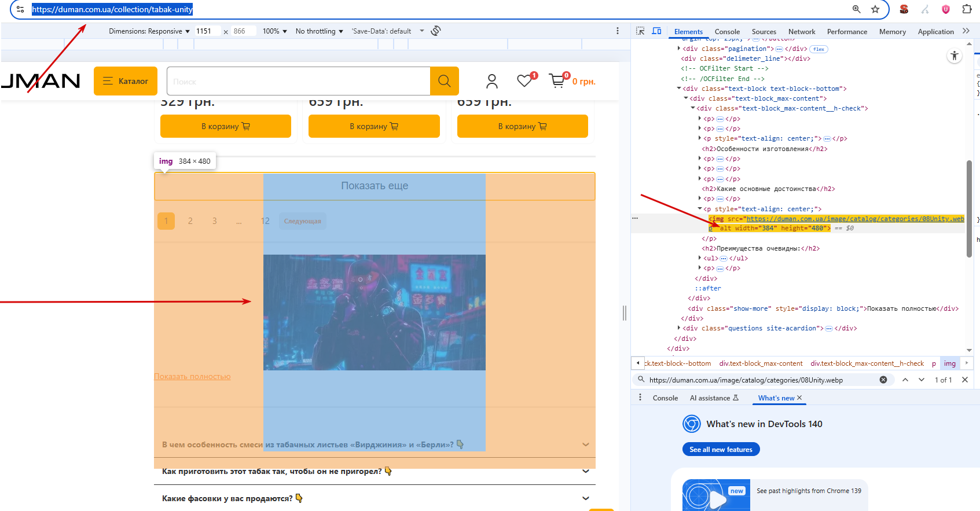The width and height of the screenshot is (980, 511).
Task: Click the Показать еще button
Action: (375, 186)
